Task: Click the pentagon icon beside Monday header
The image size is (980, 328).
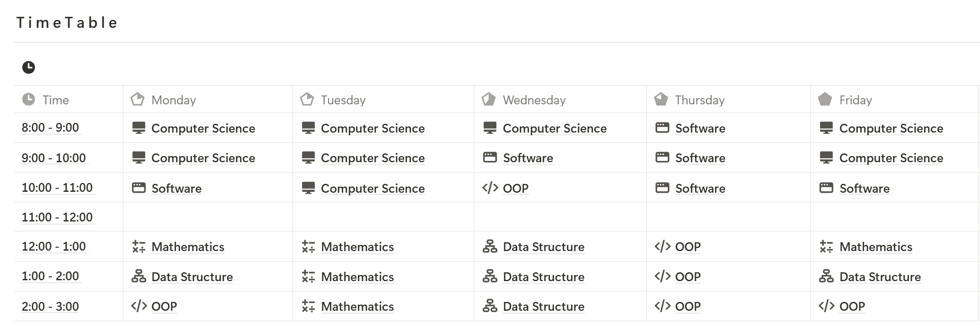Action: pos(137,99)
